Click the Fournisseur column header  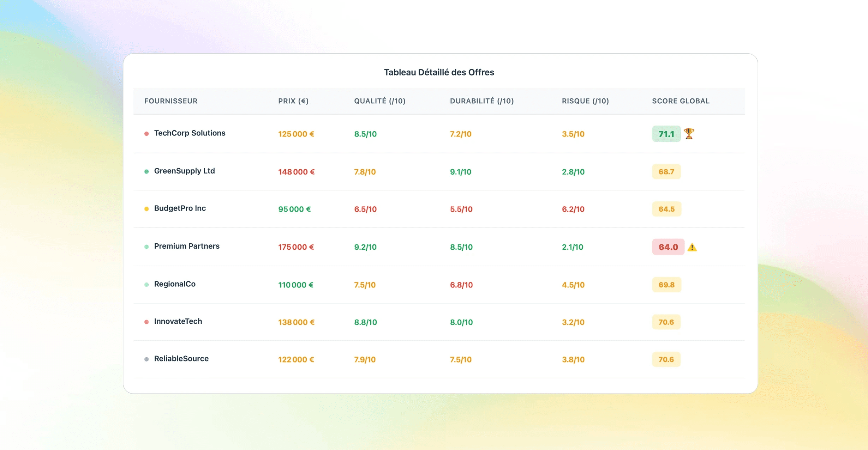point(171,101)
